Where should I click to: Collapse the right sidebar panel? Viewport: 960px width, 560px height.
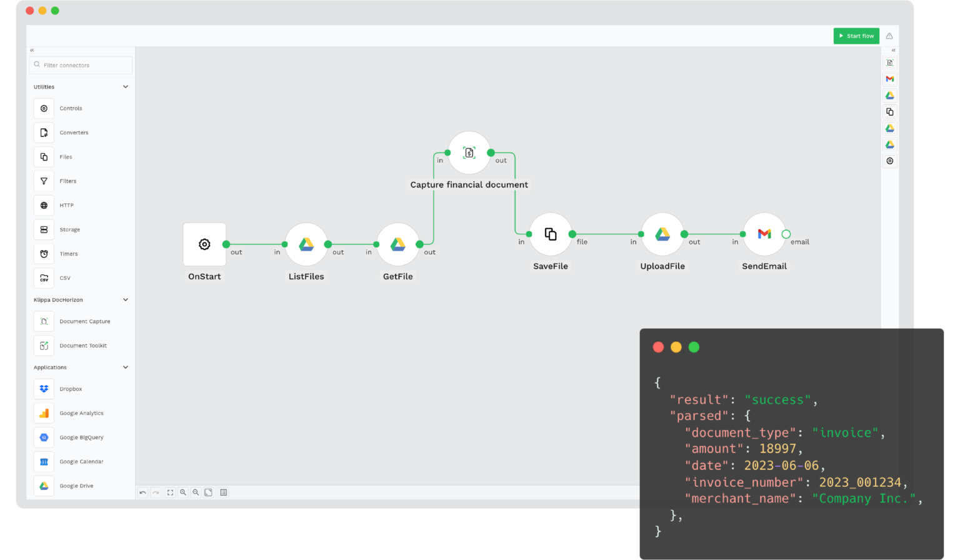(x=892, y=50)
